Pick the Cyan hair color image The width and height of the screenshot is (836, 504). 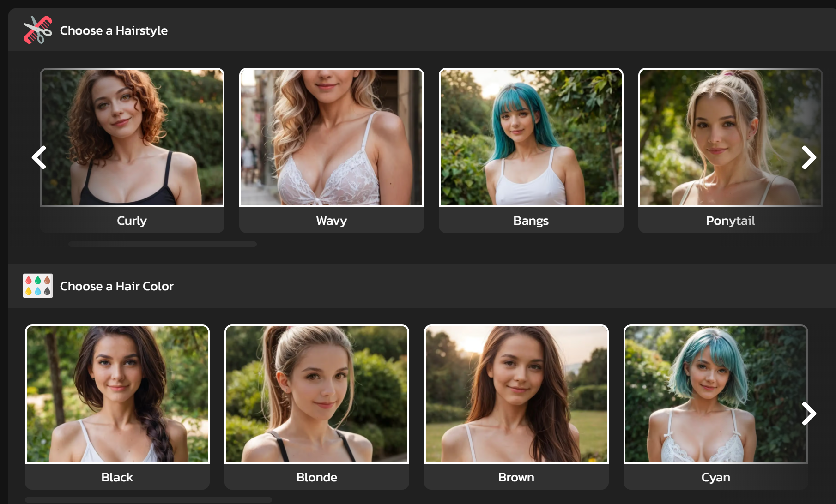coord(716,394)
